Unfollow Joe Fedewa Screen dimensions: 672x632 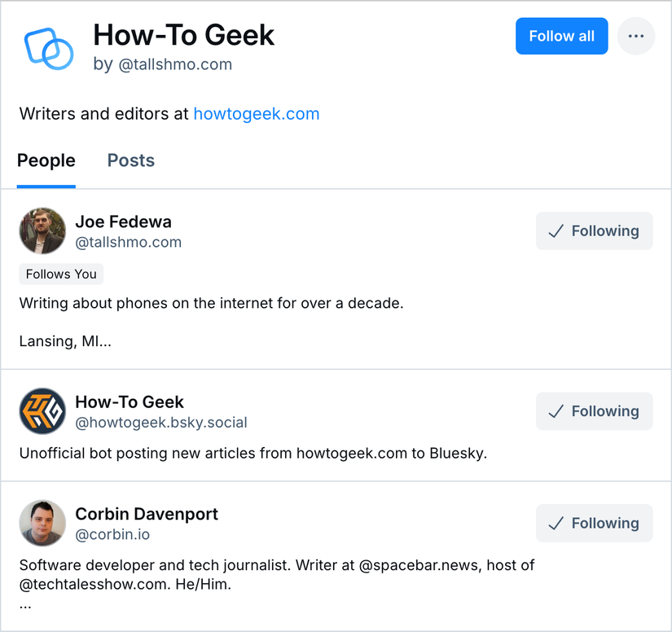click(x=594, y=230)
